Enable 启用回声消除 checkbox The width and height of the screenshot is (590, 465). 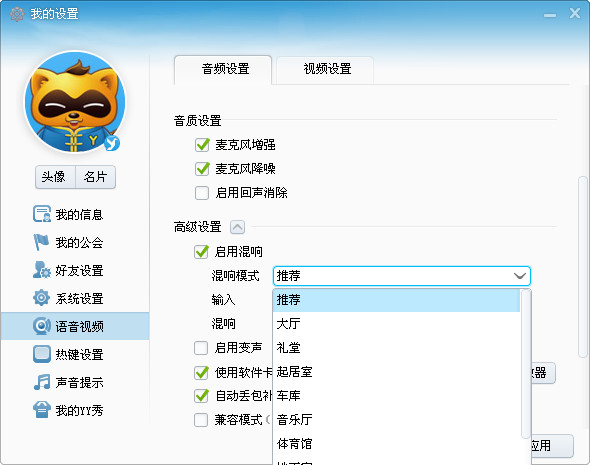pyautogui.click(x=202, y=193)
